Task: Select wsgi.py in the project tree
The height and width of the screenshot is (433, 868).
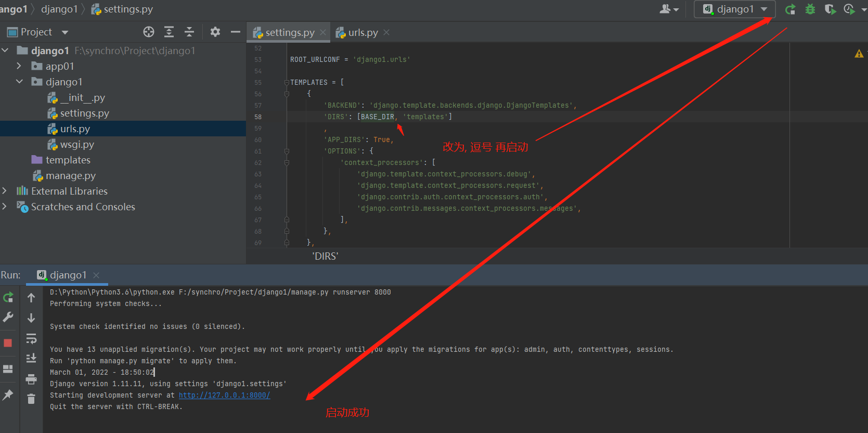Action: 71,144
